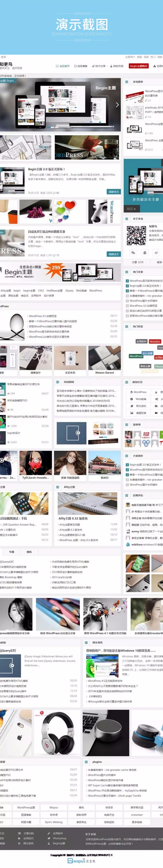
Task: Click the Weibo icon in 关于本站
Action: pos(156,252)
